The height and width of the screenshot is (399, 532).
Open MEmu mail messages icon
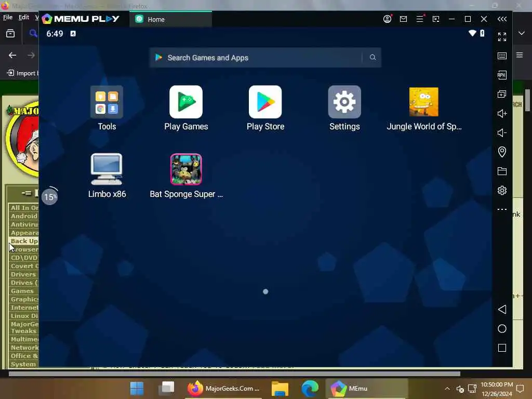point(403,19)
